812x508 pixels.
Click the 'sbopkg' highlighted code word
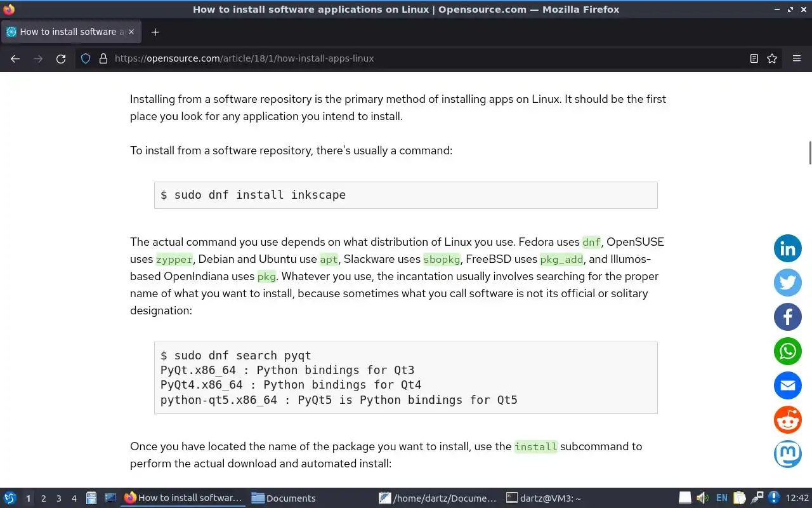coord(442,259)
